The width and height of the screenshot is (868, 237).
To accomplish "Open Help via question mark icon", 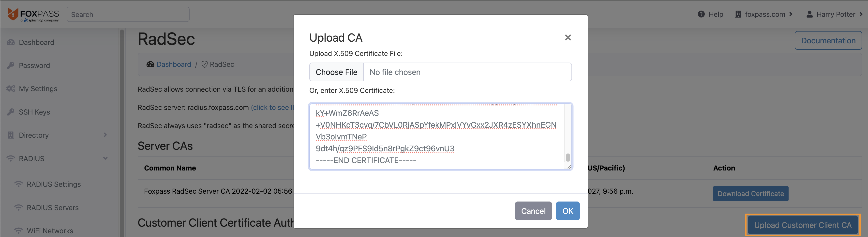I will (701, 14).
